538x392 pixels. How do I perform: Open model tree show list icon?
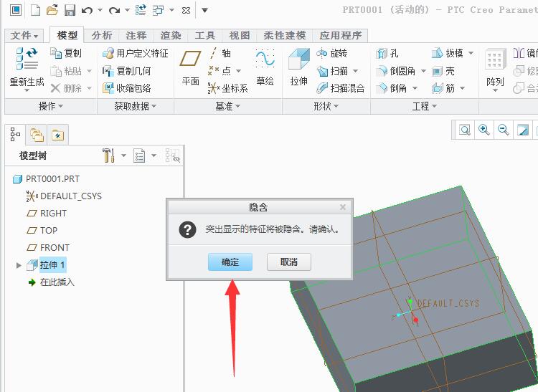(x=139, y=156)
